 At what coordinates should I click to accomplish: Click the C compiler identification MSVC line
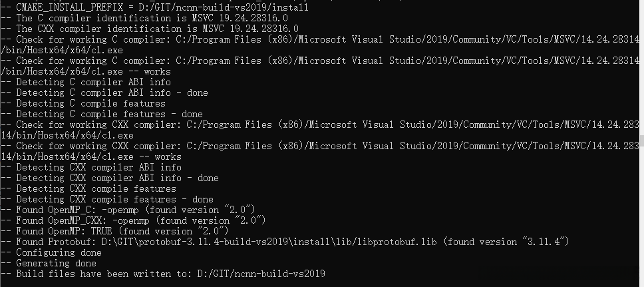pyautogui.click(x=121, y=18)
